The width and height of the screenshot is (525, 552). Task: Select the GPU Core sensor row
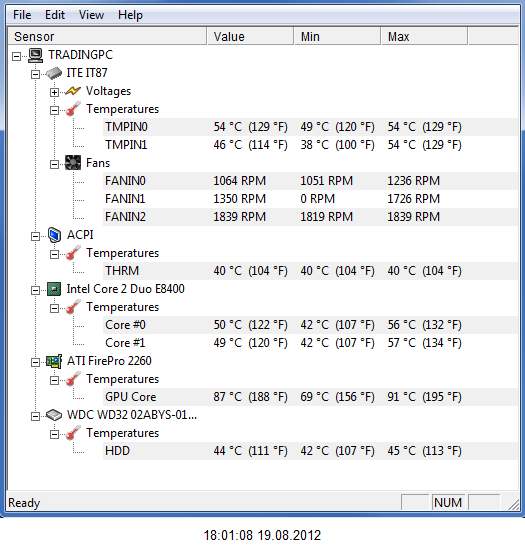pos(311,397)
